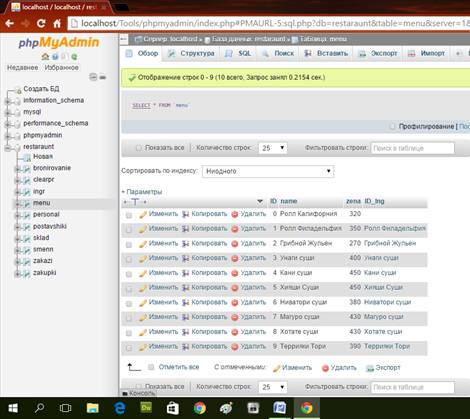
Task: Click Удалить link for row Ролл Филадельфия
Action: click(x=253, y=229)
